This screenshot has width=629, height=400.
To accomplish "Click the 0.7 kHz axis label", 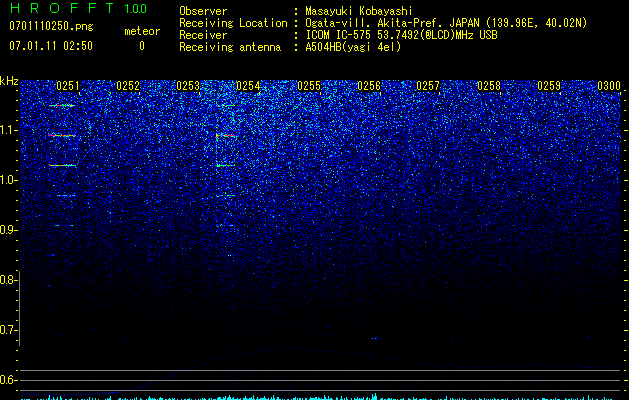I will coord(8,330).
